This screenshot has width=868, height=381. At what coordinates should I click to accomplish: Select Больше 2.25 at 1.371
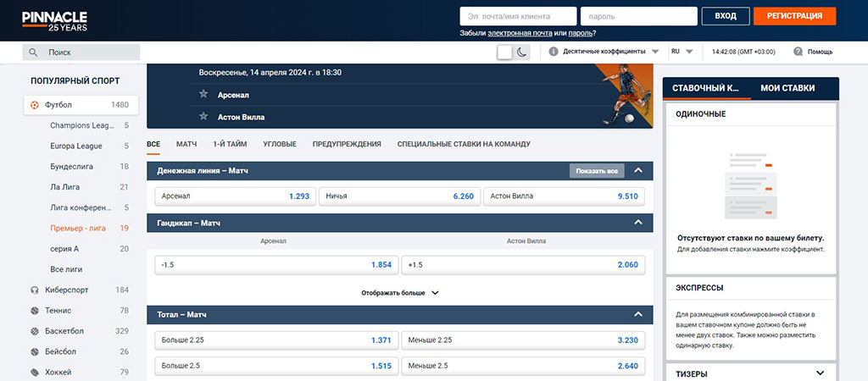(276, 340)
